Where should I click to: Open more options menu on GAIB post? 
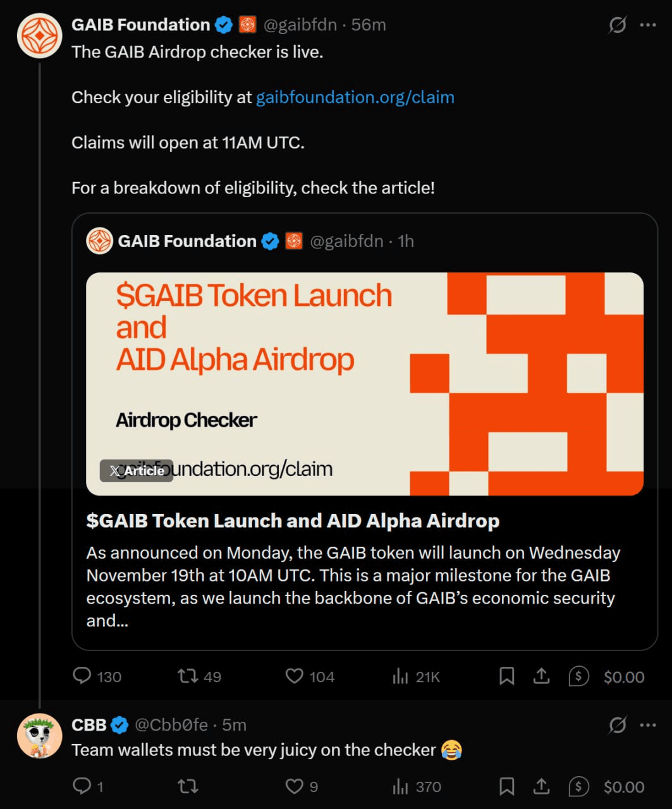[648, 25]
